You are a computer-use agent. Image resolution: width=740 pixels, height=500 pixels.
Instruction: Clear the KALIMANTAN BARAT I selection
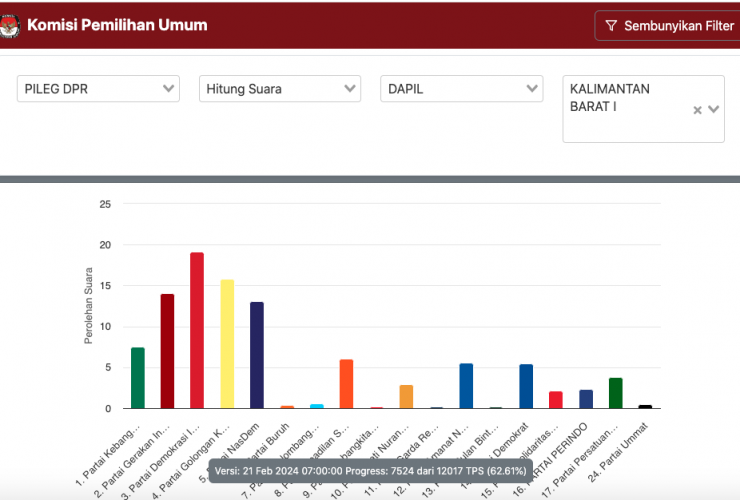tap(697, 111)
